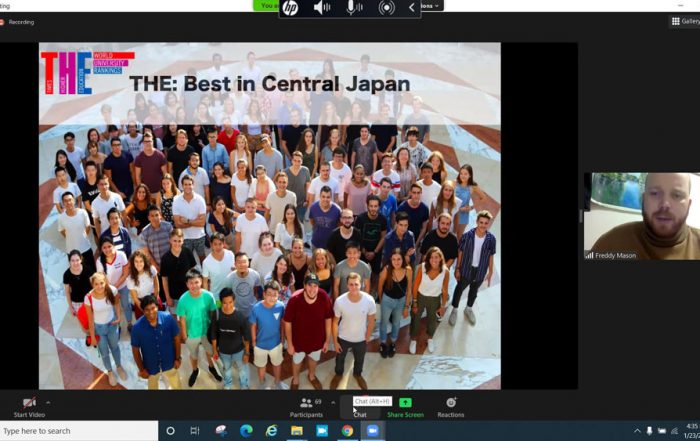The height and width of the screenshot is (441, 700).
Task: Open Cortana circle icon on taskbar
Action: 170,431
